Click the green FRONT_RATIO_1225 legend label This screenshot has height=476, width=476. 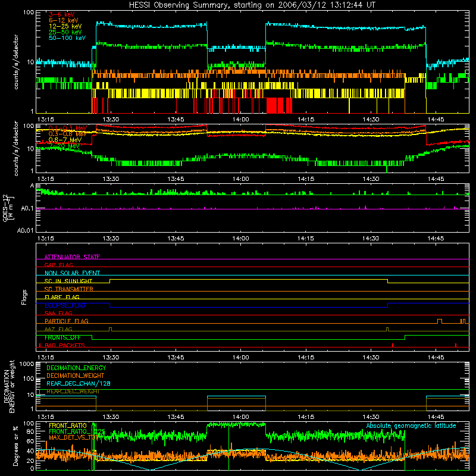[77, 431]
